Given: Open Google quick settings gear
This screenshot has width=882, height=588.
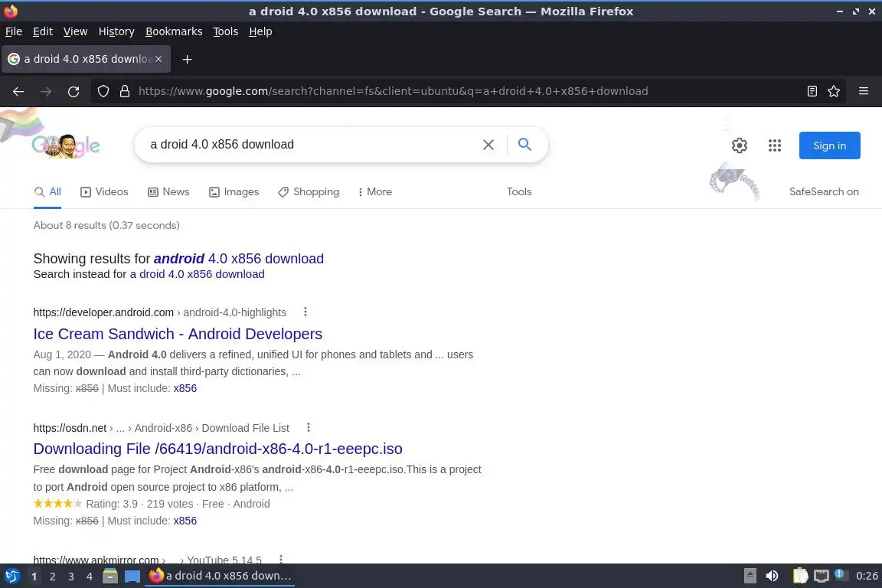Looking at the screenshot, I should tap(739, 145).
